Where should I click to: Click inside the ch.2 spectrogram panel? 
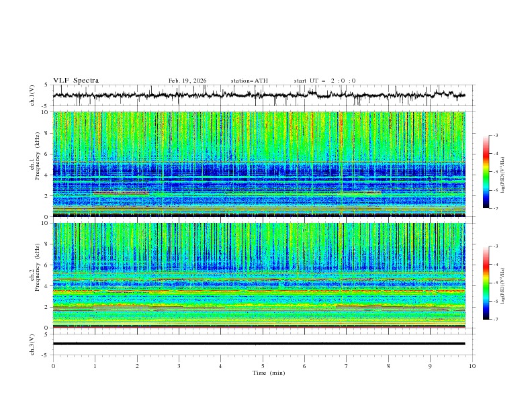[259, 275]
